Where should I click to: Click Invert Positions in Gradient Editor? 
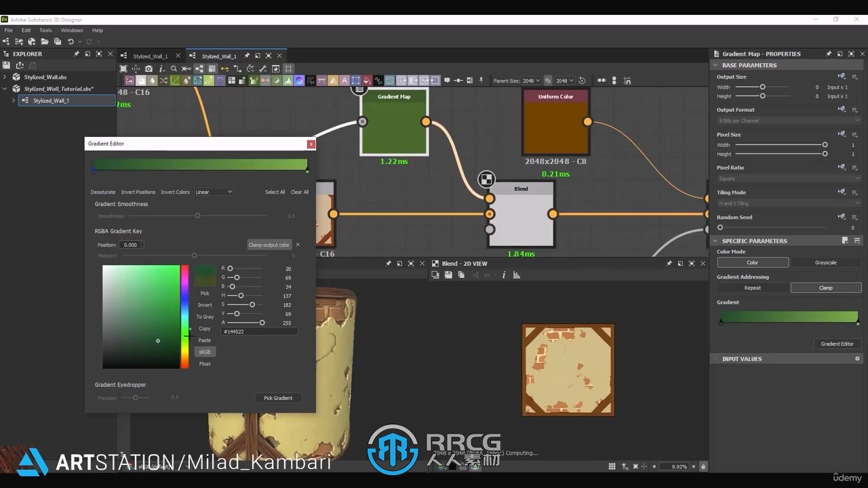click(138, 192)
